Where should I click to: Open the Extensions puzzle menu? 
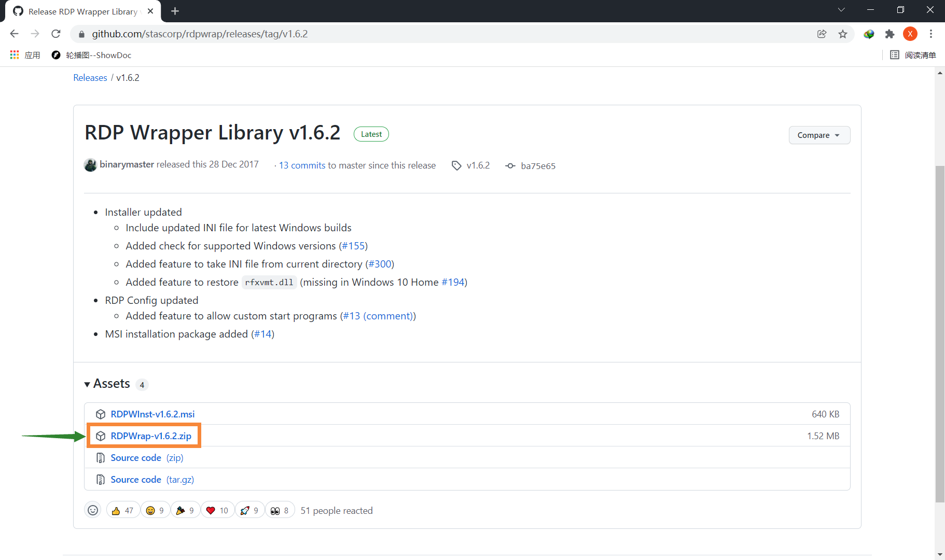pyautogui.click(x=890, y=34)
